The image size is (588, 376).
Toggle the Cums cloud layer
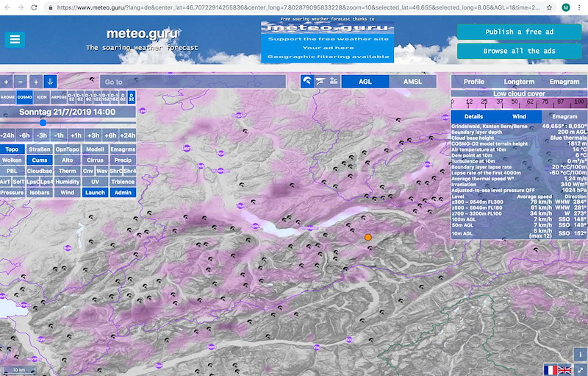(x=40, y=160)
